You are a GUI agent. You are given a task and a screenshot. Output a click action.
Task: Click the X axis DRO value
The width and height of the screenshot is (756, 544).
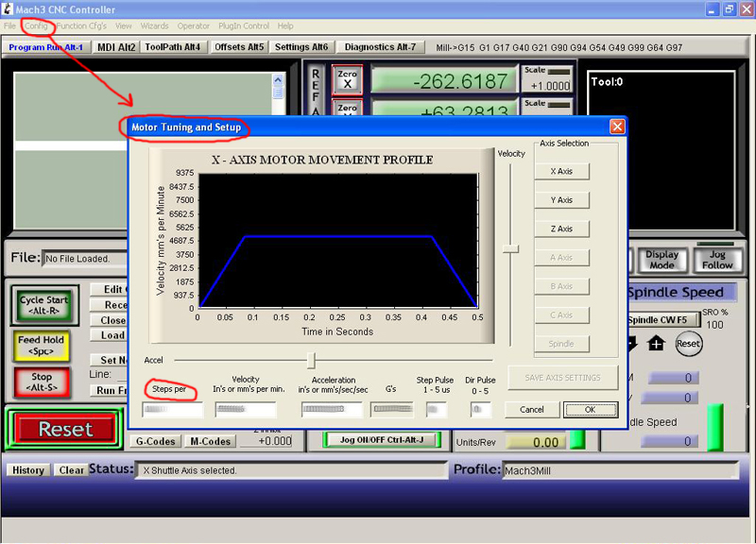[443, 81]
